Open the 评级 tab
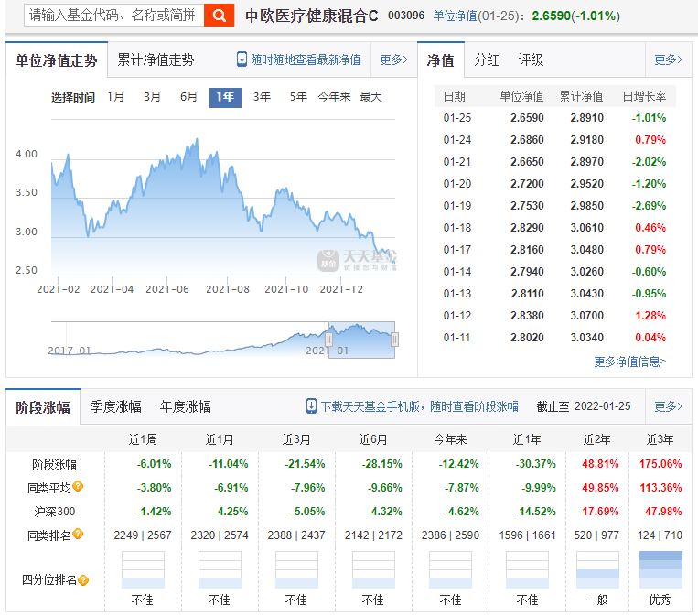This screenshot has height=616, width=698. point(531,59)
